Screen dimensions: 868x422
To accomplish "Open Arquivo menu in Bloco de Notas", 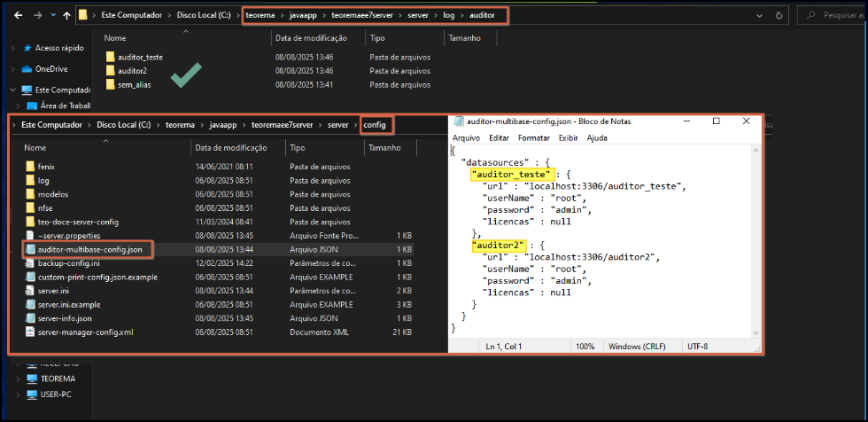I will tap(466, 138).
